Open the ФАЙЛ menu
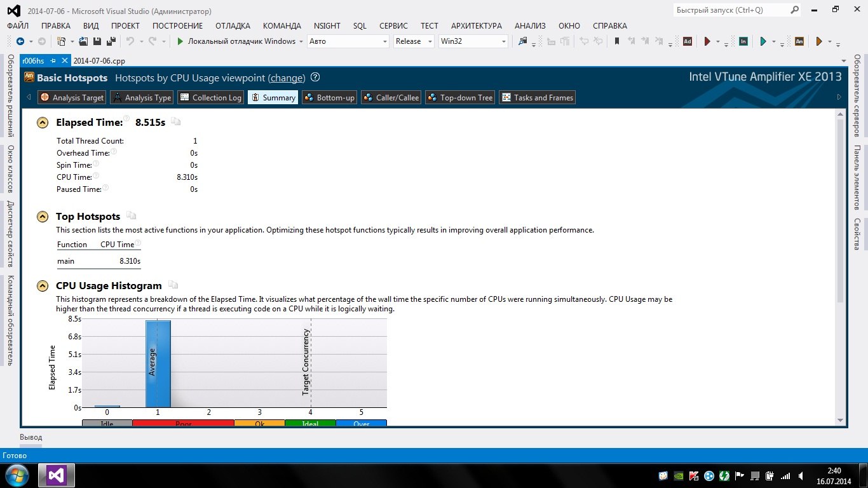 [18, 26]
